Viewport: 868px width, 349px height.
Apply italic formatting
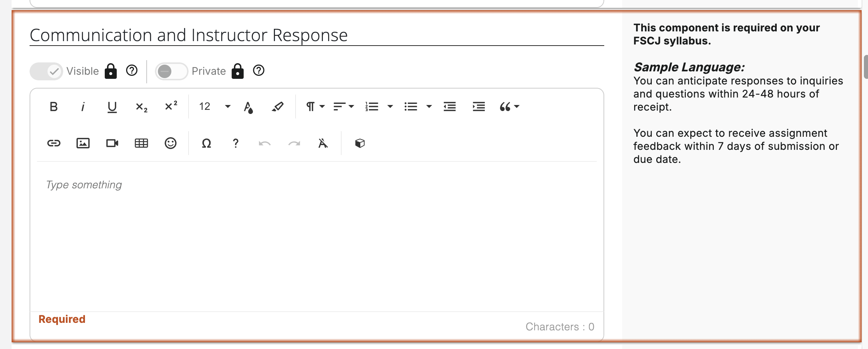[x=83, y=107]
